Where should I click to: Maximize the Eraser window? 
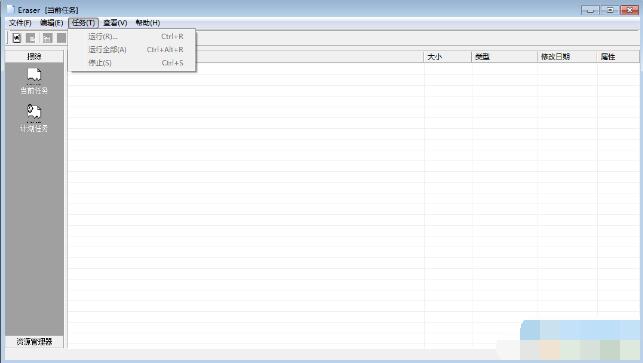pos(610,10)
